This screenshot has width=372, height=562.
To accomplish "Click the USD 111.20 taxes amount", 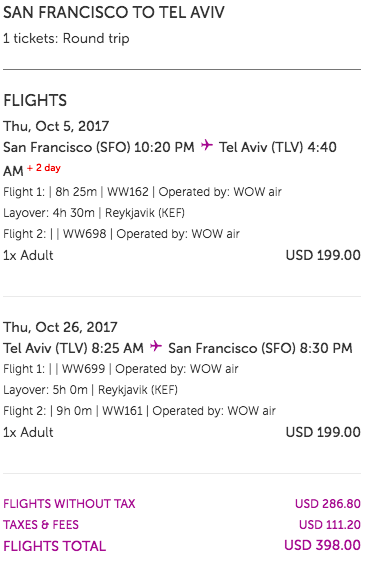I will pos(330,525).
